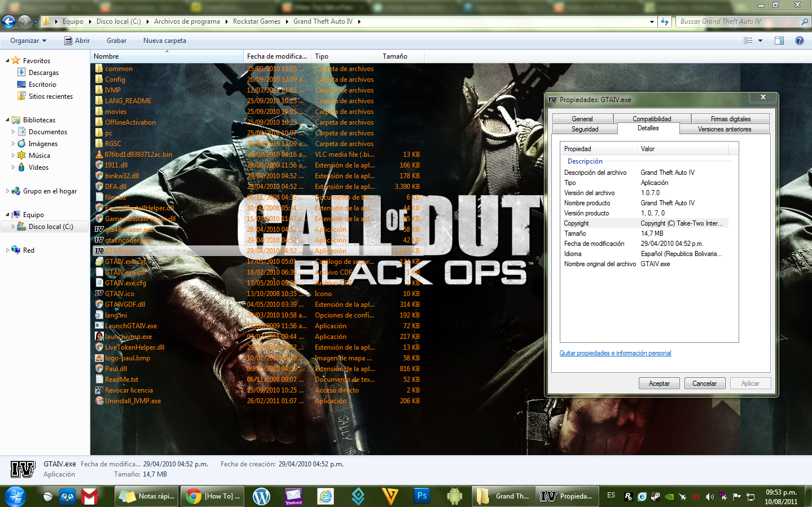The width and height of the screenshot is (812, 507).
Task: Collapse the Favoritos section in sidebar
Action: tap(8, 61)
